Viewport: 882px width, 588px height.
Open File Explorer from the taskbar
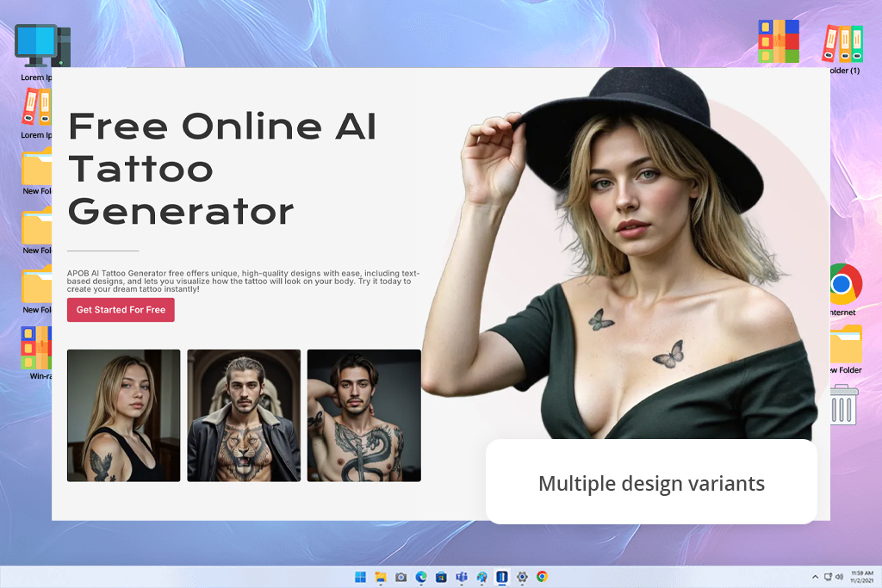pyautogui.click(x=381, y=577)
